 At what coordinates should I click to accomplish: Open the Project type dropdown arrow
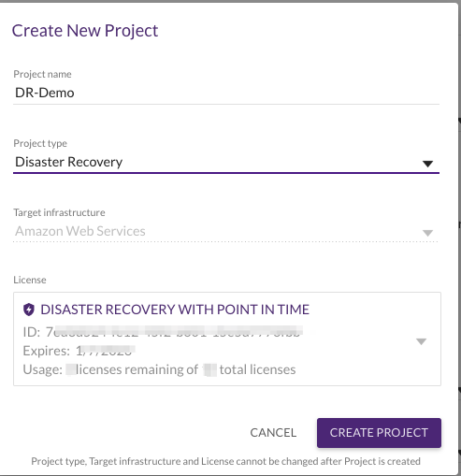pyautogui.click(x=427, y=164)
